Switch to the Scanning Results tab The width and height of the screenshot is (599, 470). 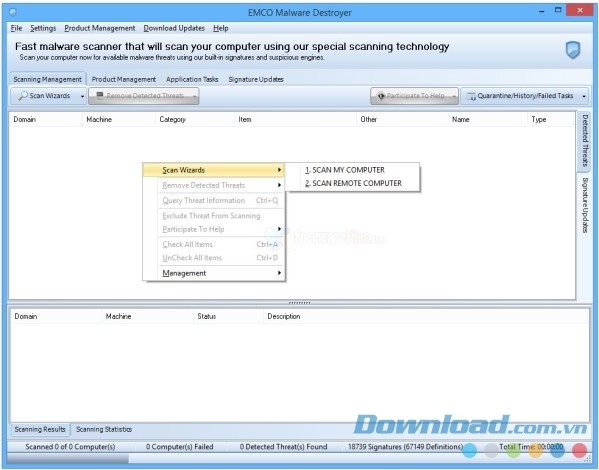click(x=40, y=429)
